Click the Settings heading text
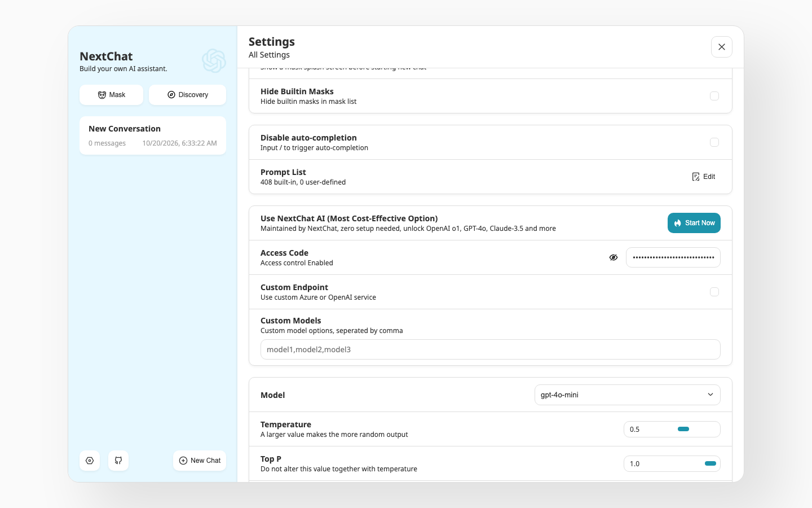Image resolution: width=812 pixels, height=508 pixels. point(272,42)
